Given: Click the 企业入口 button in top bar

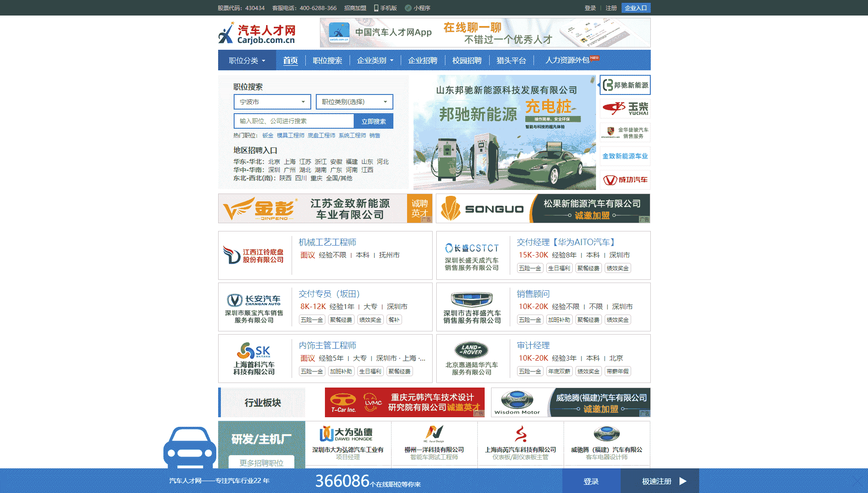Looking at the screenshot, I should pos(636,8).
